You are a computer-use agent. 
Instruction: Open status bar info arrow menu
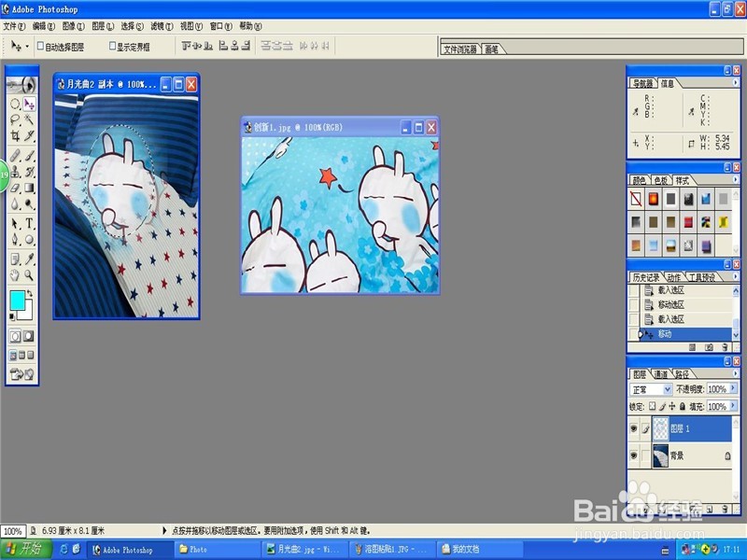coord(165,530)
